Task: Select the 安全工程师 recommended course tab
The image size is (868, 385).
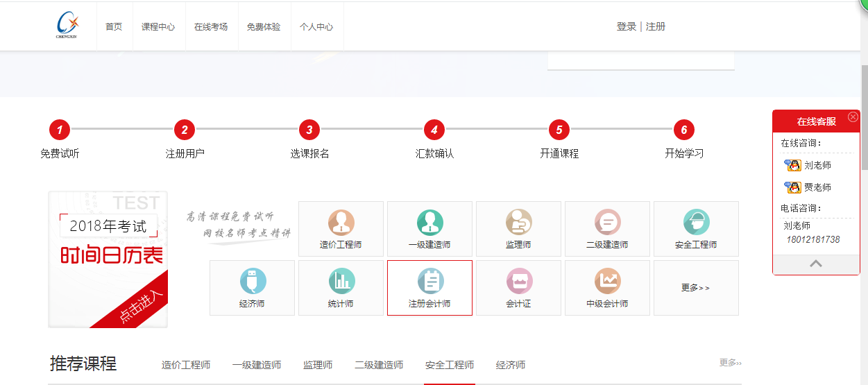Action: (x=450, y=365)
